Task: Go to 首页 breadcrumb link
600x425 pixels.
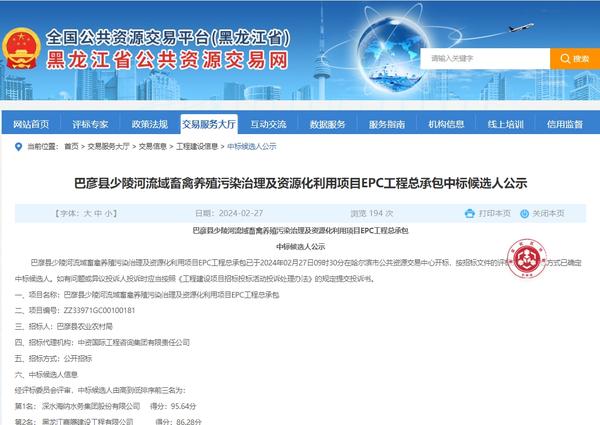Action: pos(71,147)
